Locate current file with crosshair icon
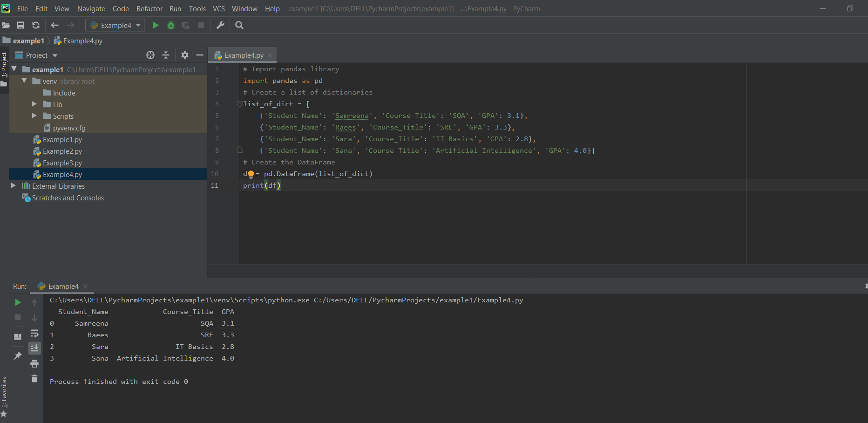Viewport: 868px width, 423px height. [150, 55]
